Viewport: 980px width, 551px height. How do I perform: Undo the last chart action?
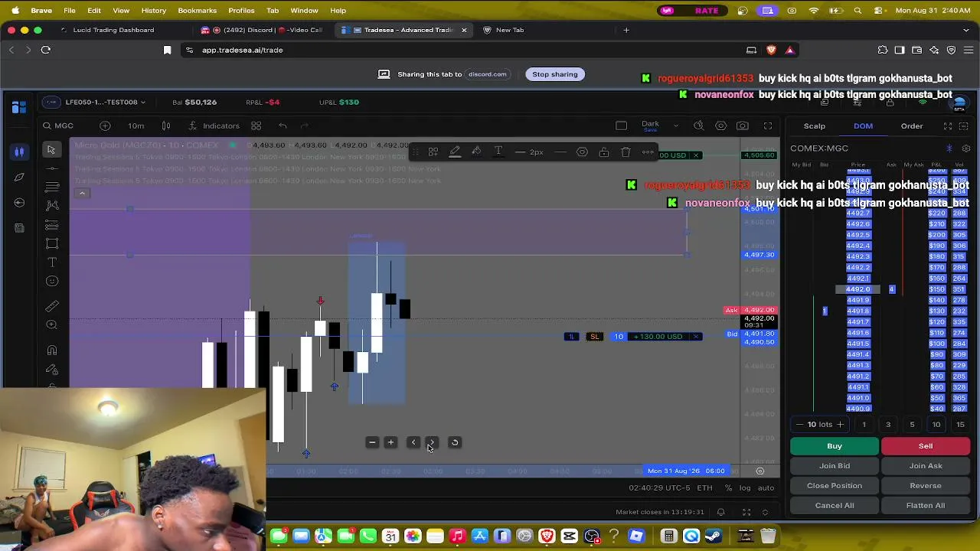283,126
